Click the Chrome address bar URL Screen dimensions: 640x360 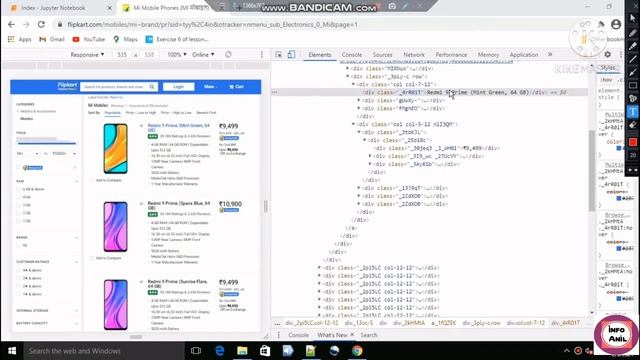(x=212, y=24)
